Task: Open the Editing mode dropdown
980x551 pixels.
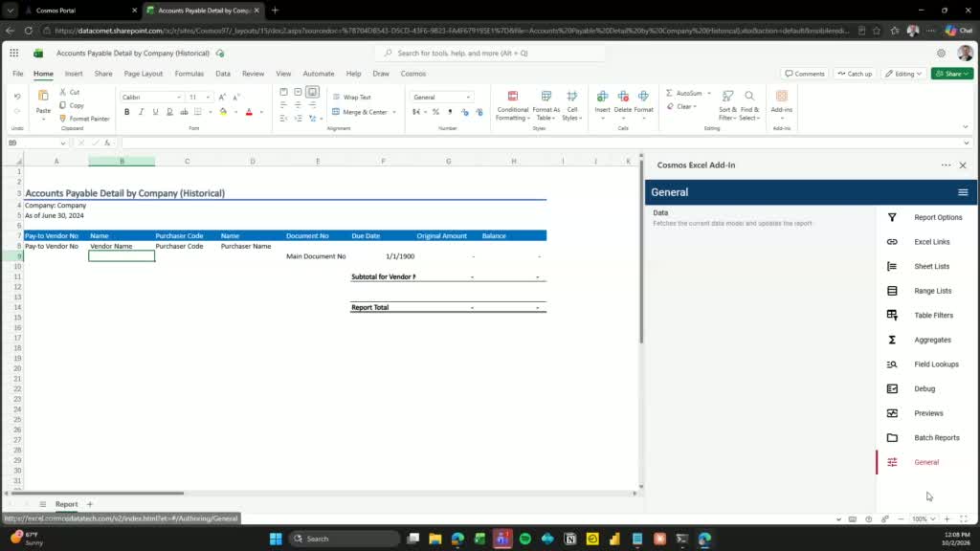Action: 903,74
